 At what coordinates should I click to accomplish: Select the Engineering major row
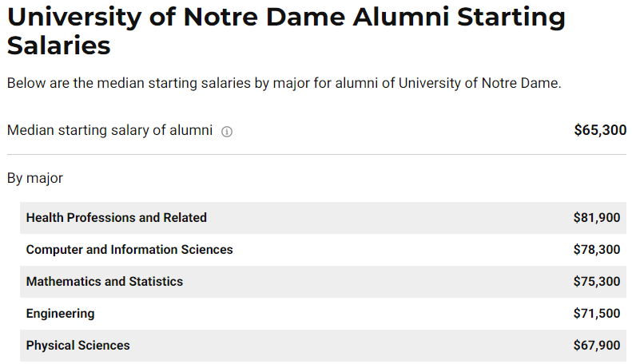coord(323,314)
